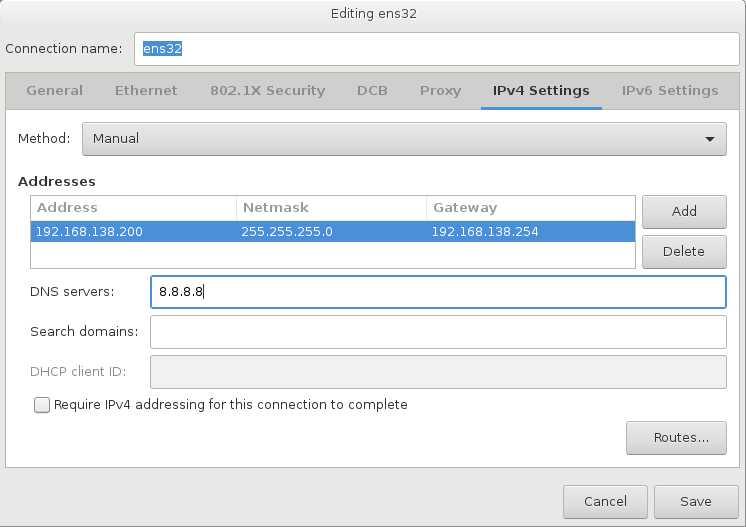Screen dimensions: 746x527
Task: Go to 802.1X Security tab
Action: click(267, 90)
